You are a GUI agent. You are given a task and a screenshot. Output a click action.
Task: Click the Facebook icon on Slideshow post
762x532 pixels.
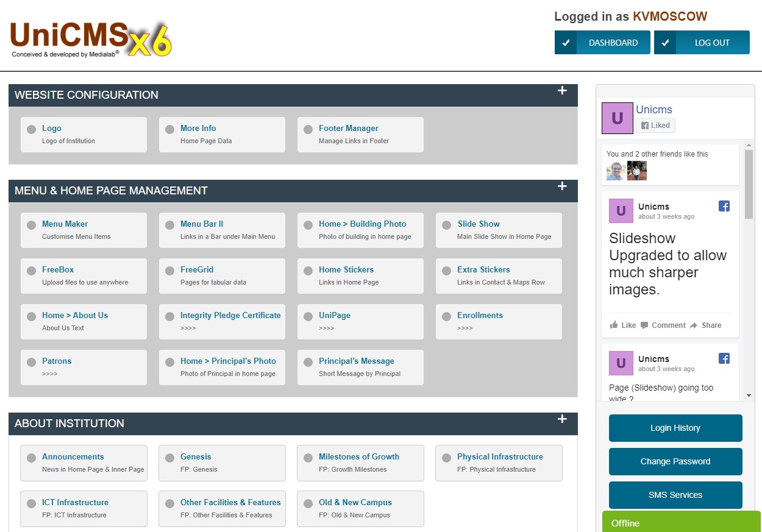coord(724,206)
